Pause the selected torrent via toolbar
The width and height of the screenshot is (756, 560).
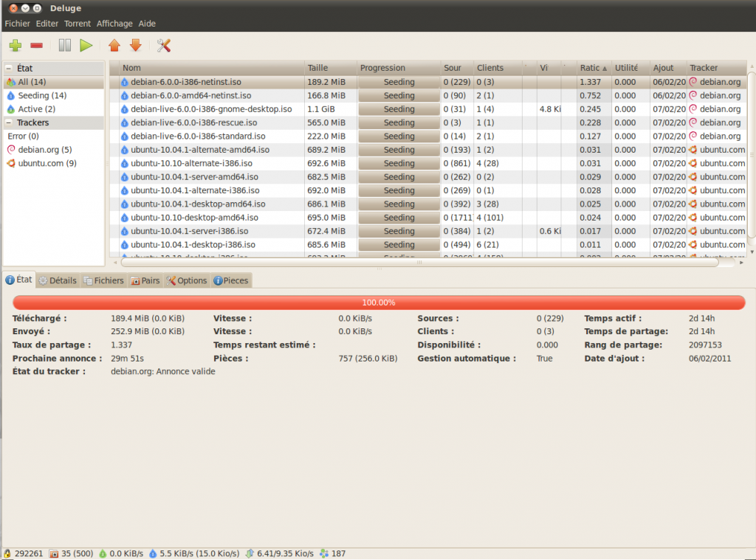coord(64,45)
